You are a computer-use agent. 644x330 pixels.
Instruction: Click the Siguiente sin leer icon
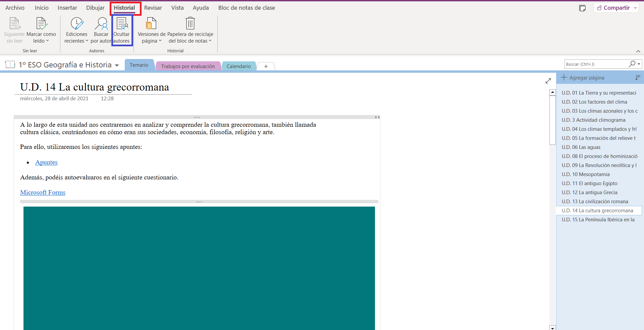click(14, 23)
